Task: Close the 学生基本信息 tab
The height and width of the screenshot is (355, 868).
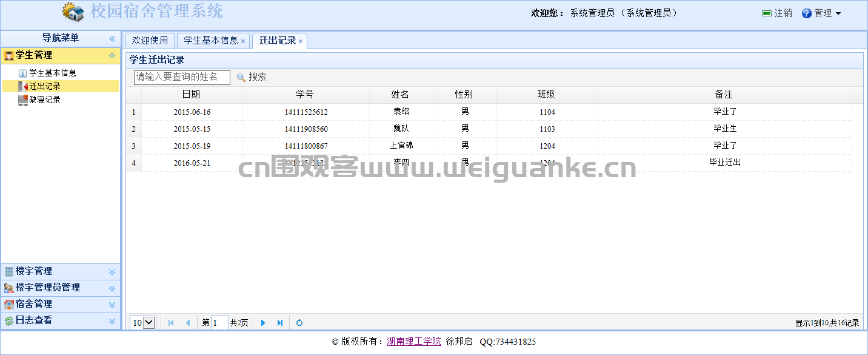Action: pyautogui.click(x=243, y=41)
